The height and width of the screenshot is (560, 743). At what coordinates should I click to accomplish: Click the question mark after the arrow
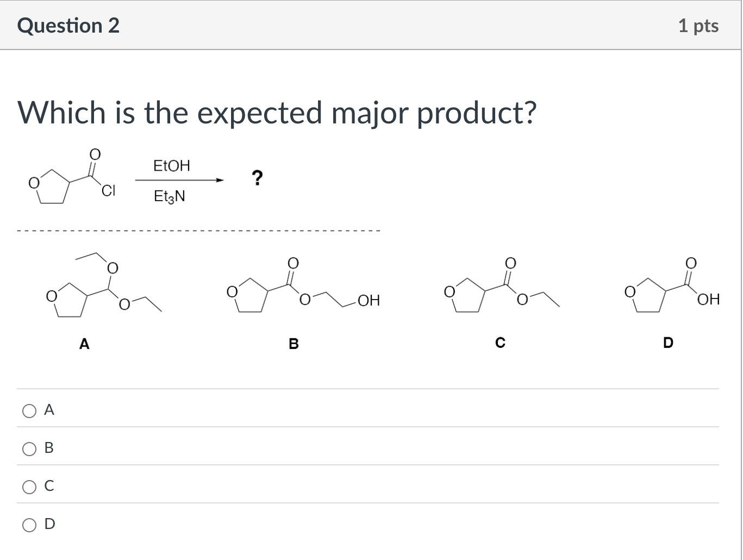click(257, 177)
